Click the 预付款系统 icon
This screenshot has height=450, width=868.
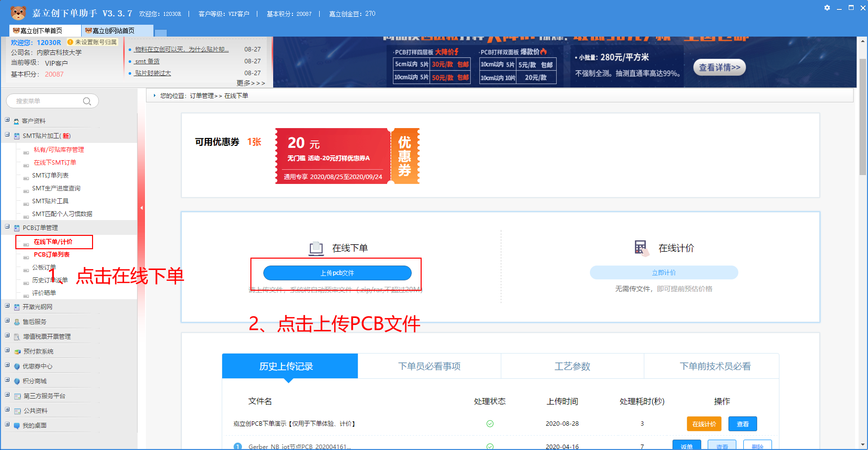tap(17, 352)
